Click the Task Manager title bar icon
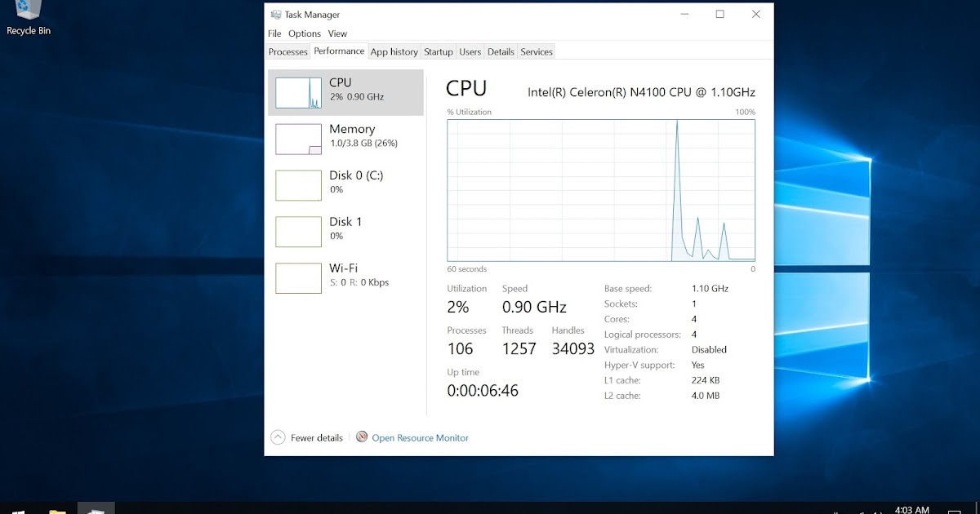The height and width of the screenshot is (514, 980). [x=276, y=15]
